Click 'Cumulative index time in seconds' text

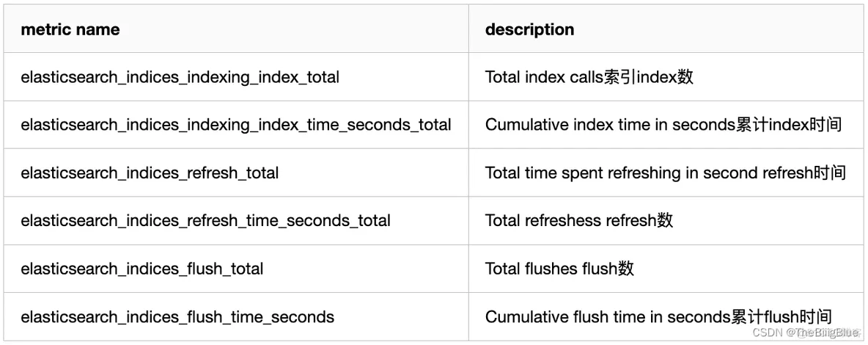(609, 125)
